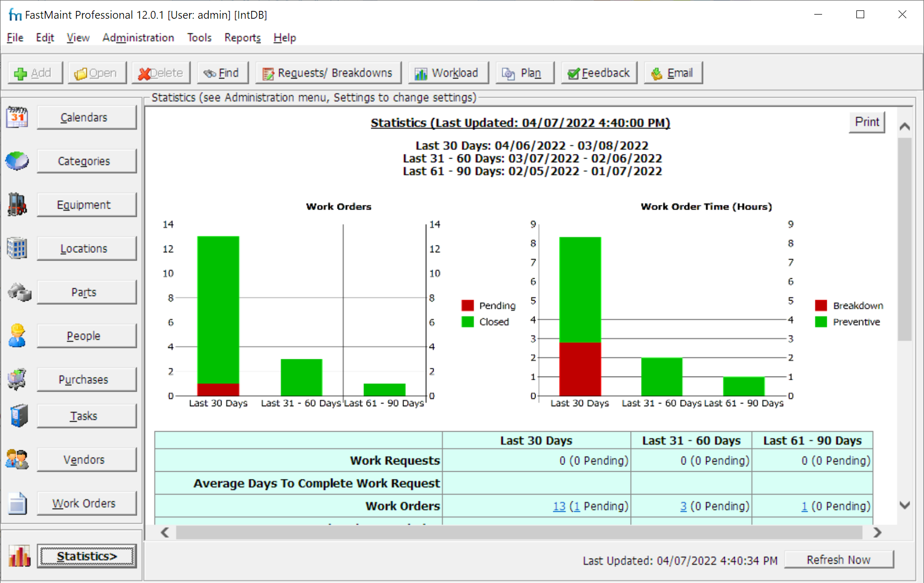Click the People worker icon

(17, 335)
